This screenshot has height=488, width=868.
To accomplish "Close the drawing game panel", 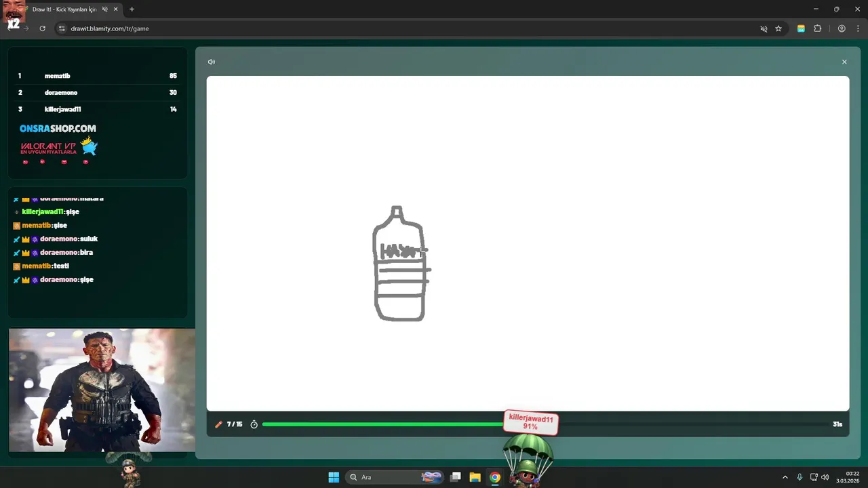I will click(844, 62).
